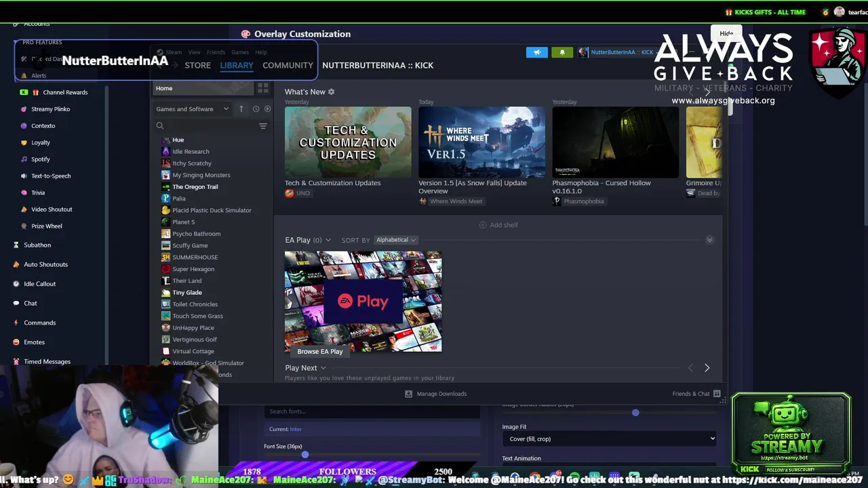The image size is (868, 488).
Task: Click the Emotes smiley icon
Action: pyautogui.click(x=16, y=342)
